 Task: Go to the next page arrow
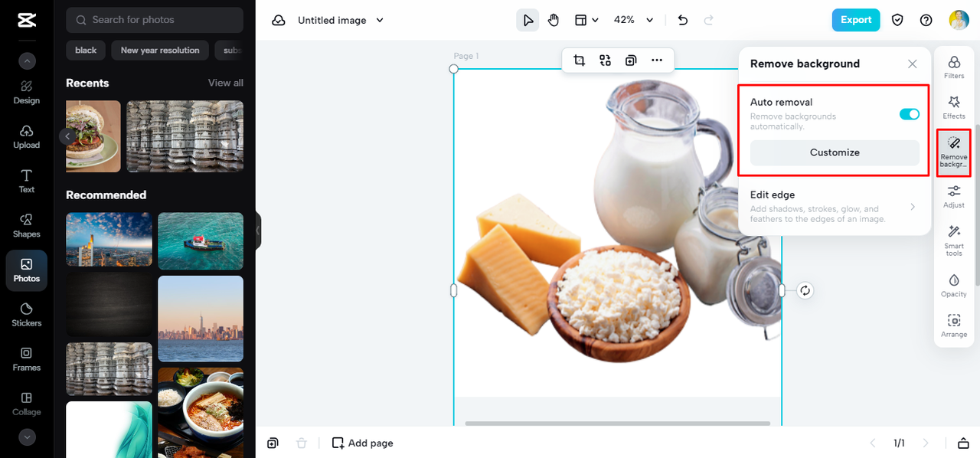click(x=926, y=443)
